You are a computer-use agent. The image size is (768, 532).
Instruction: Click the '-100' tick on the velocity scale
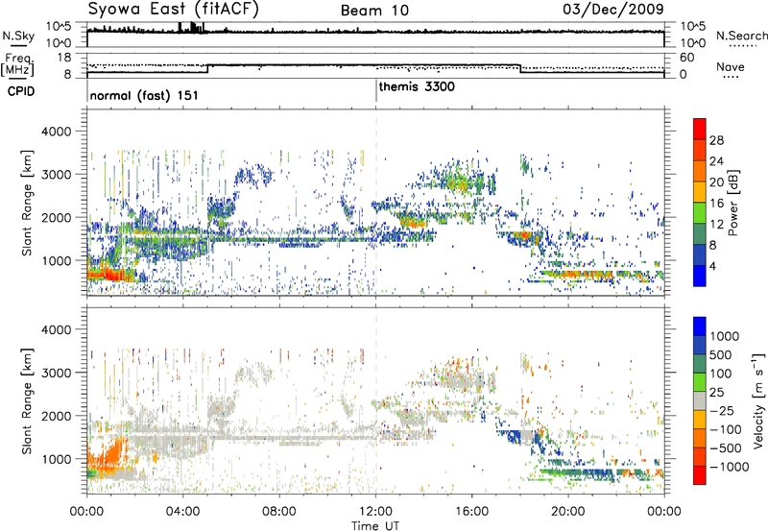[726, 429]
